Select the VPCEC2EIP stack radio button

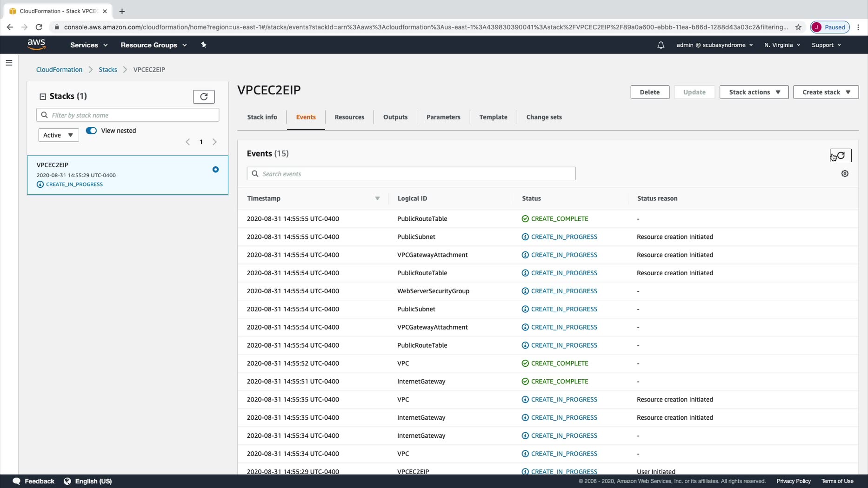point(215,170)
